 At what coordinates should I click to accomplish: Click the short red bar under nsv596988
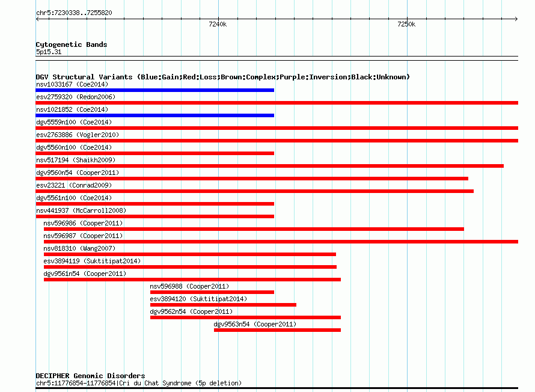click(x=212, y=292)
